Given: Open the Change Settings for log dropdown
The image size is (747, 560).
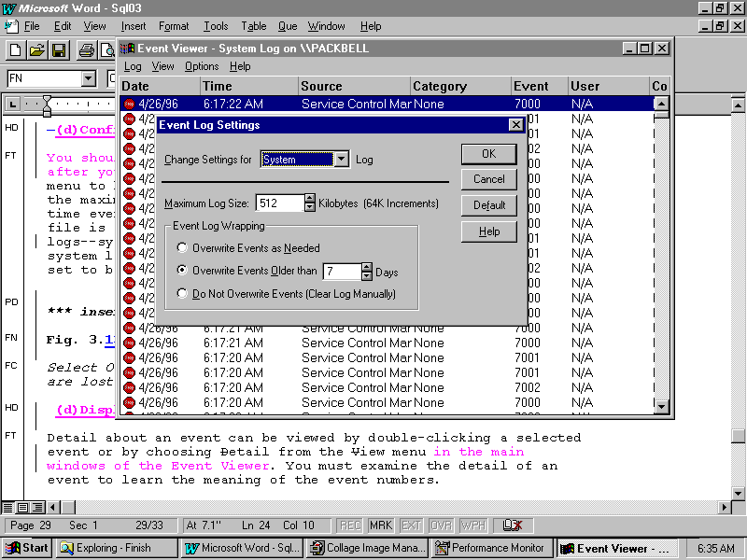Looking at the screenshot, I should 341,160.
